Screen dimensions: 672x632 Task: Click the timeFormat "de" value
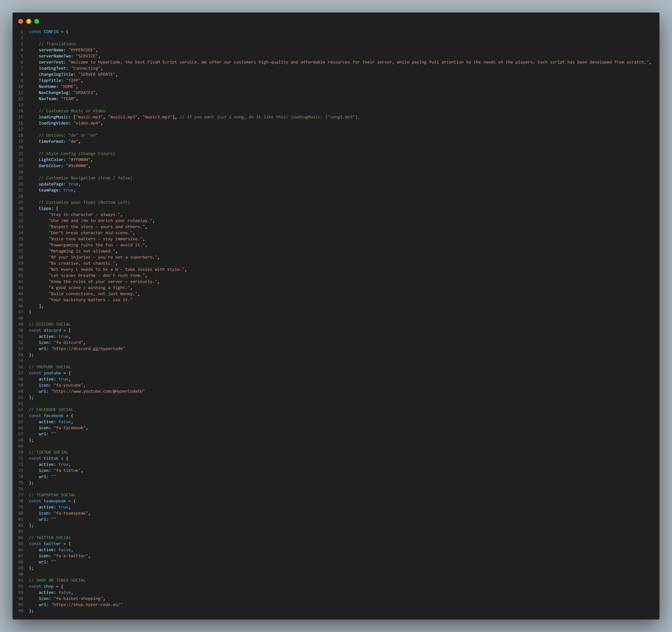(73, 141)
